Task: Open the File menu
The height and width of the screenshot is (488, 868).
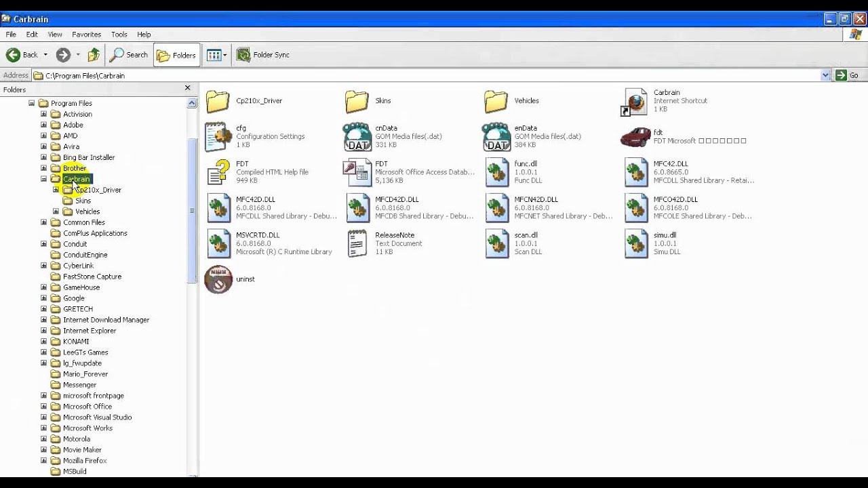Action: (x=11, y=35)
